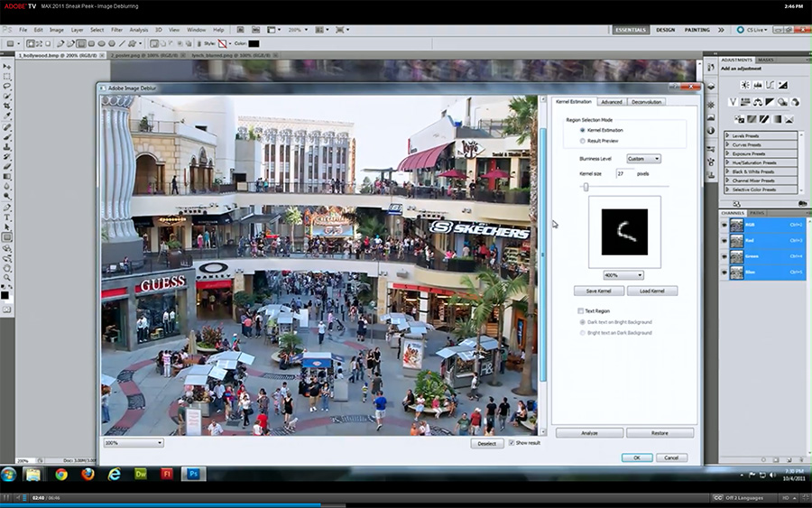Add a Black & White adjustment
Screen dimensions: 812x508
point(770,102)
